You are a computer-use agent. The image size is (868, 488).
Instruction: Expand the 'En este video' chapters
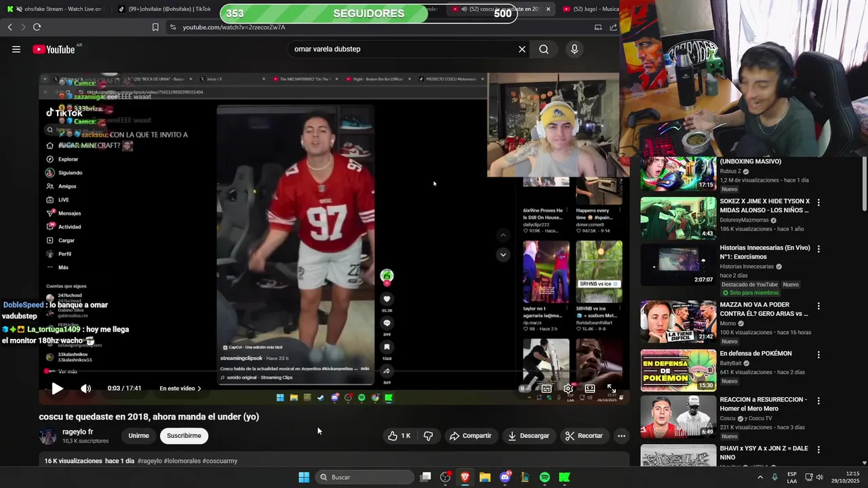(180, 388)
